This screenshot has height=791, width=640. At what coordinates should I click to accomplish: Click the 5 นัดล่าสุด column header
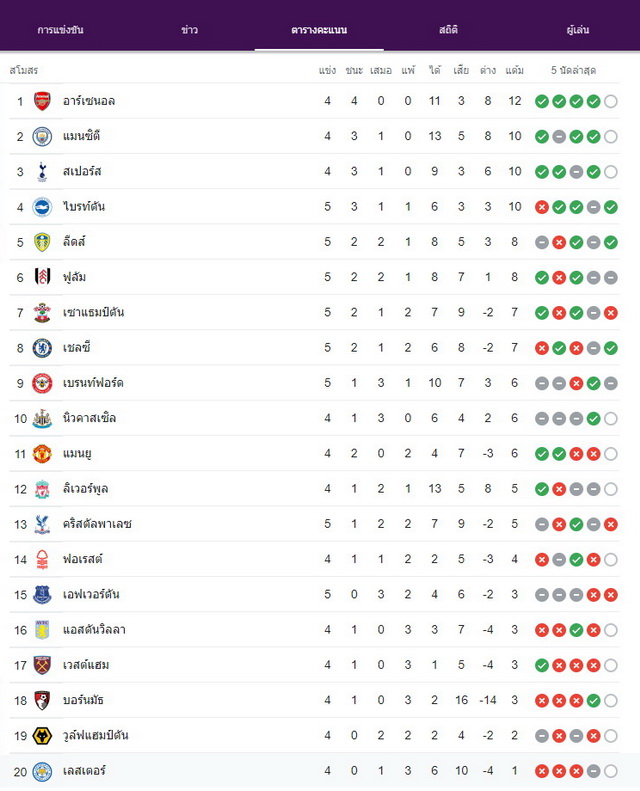574,70
